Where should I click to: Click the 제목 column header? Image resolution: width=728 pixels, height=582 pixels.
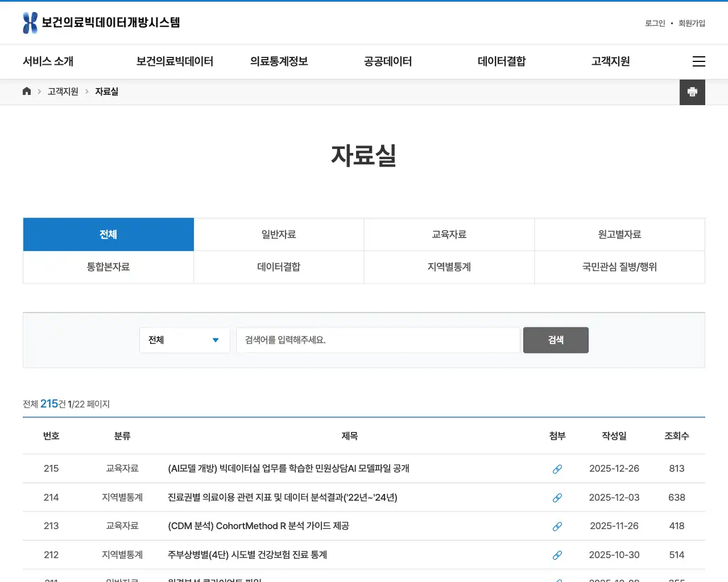click(350, 436)
